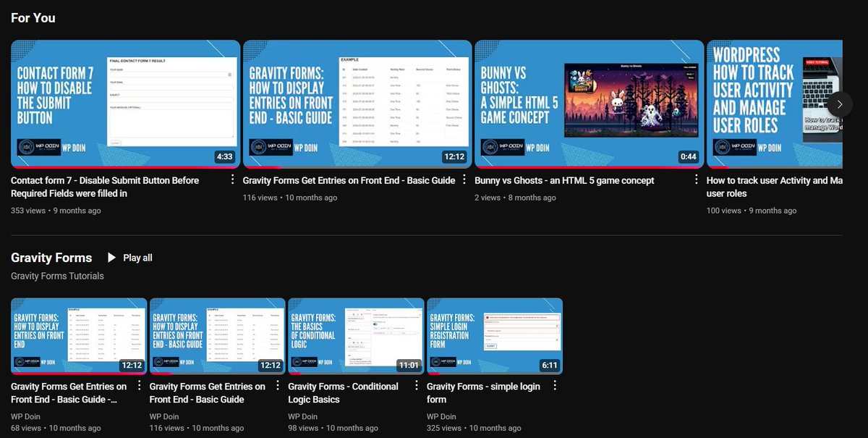Open more options for Contact form 7 video
The image size is (868, 438).
pyautogui.click(x=232, y=180)
